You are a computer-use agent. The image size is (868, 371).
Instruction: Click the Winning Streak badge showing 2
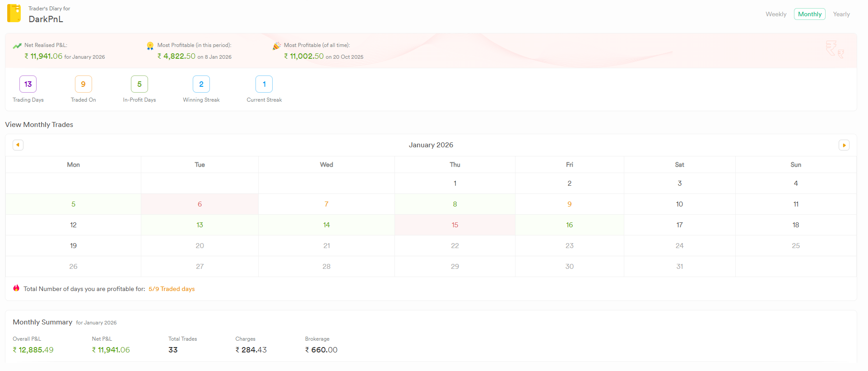pyautogui.click(x=201, y=84)
